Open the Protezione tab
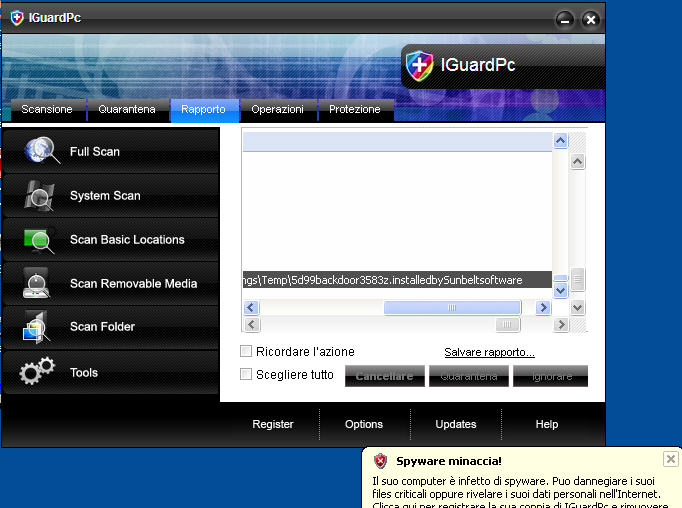The image size is (682, 508). point(355,110)
